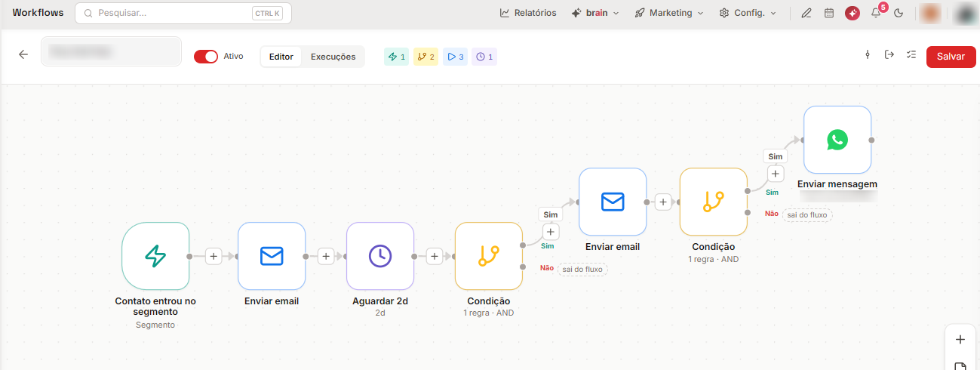
Task: Expand the Marketing dropdown menu
Action: [x=668, y=13]
